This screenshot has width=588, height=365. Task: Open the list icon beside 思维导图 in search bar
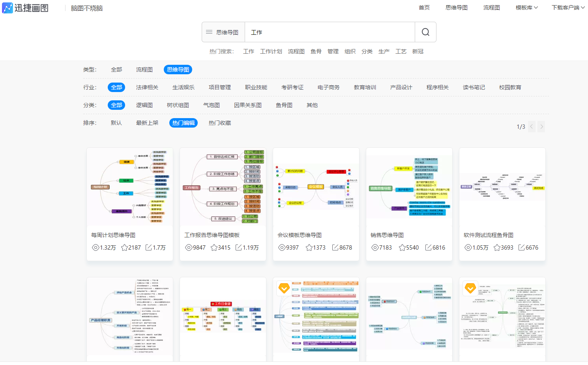click(x=209, y=32)
